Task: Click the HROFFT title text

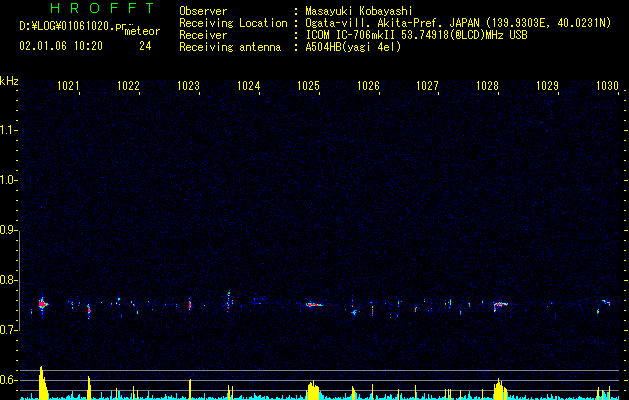Action: click(x=102, y=8)
